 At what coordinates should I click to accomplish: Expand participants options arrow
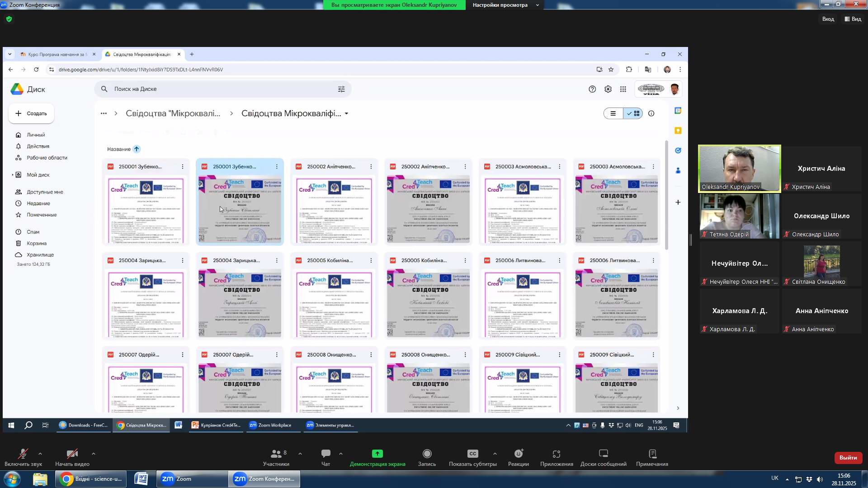coord(300,454)
